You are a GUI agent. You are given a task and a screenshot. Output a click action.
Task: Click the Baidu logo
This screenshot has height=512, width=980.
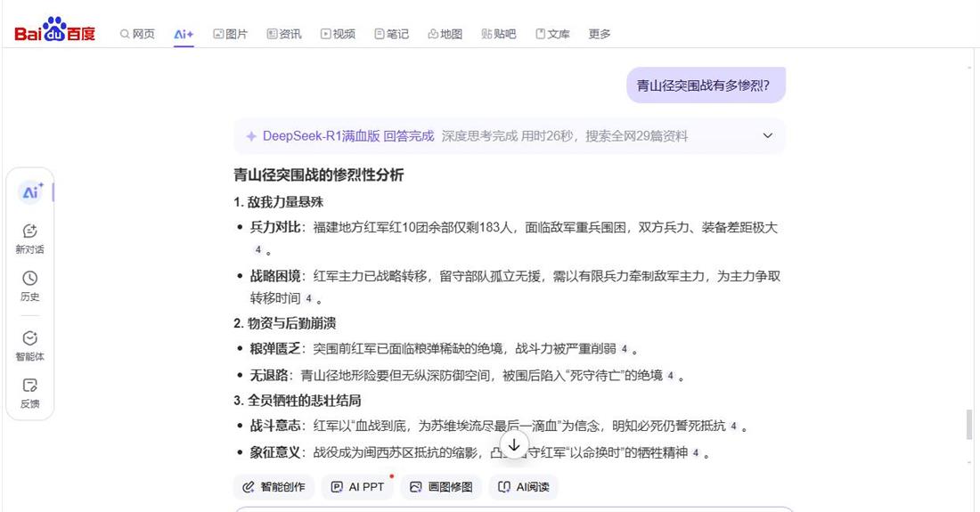click(54, 30)
